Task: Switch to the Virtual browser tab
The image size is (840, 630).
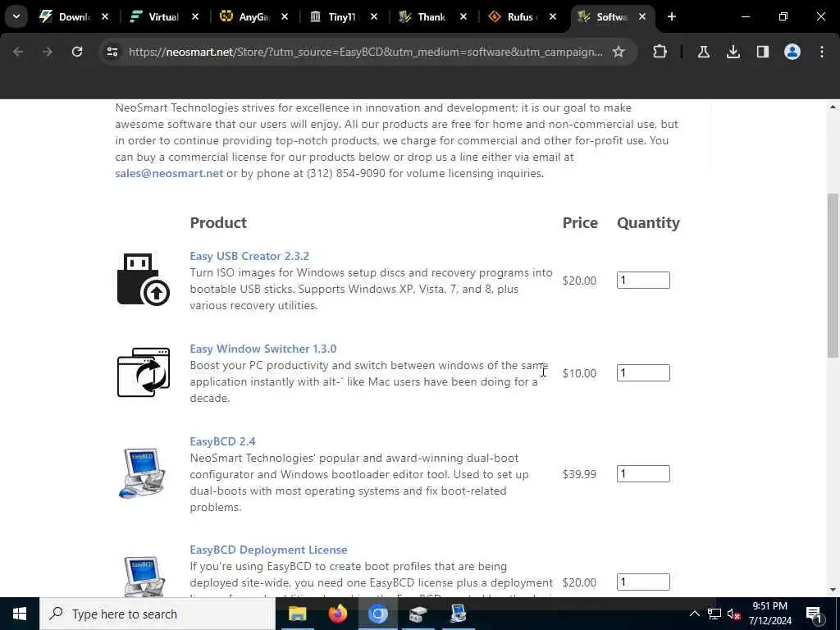Action: coord(164,16)
